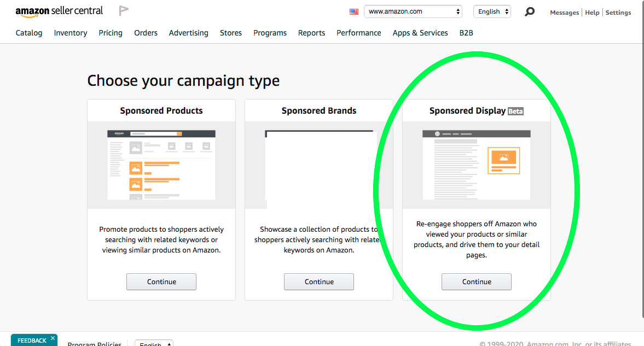Continue with Sponsored Brands campaign
Screen dimensions: 644x346
coord(319,282)
